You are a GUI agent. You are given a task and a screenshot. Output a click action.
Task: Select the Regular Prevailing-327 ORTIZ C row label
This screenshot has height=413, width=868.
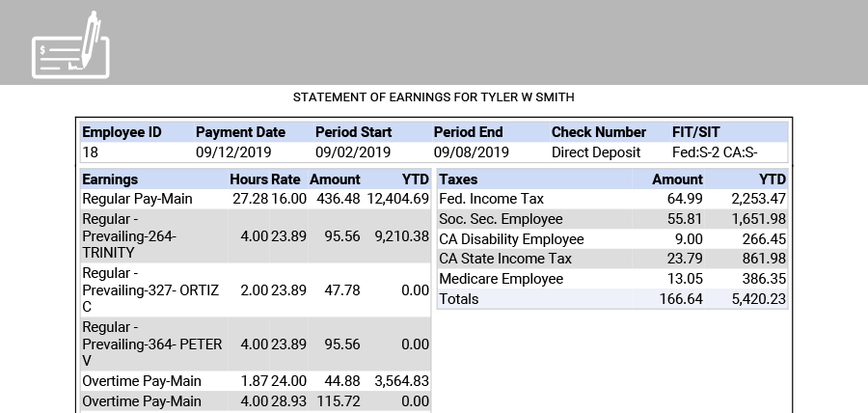coord(131,289)
